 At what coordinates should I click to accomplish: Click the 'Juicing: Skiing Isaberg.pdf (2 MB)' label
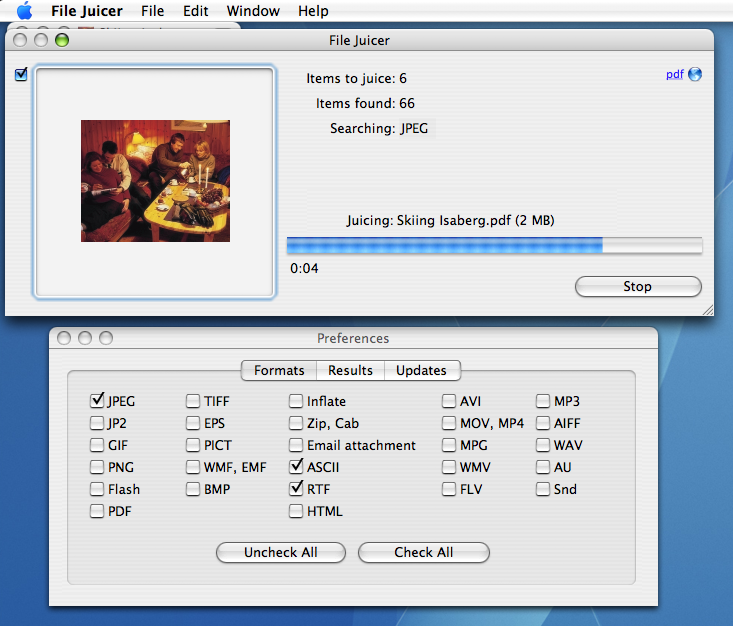point(451,220)
